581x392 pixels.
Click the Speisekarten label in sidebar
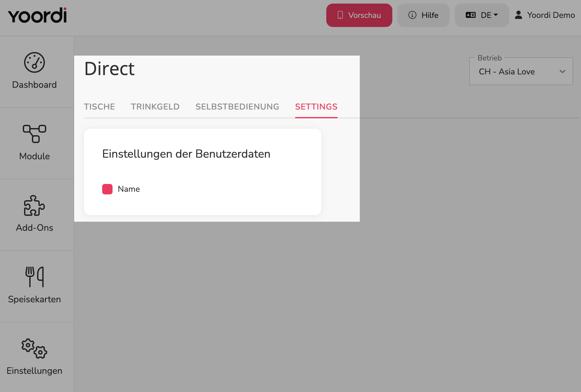point(34,299)
